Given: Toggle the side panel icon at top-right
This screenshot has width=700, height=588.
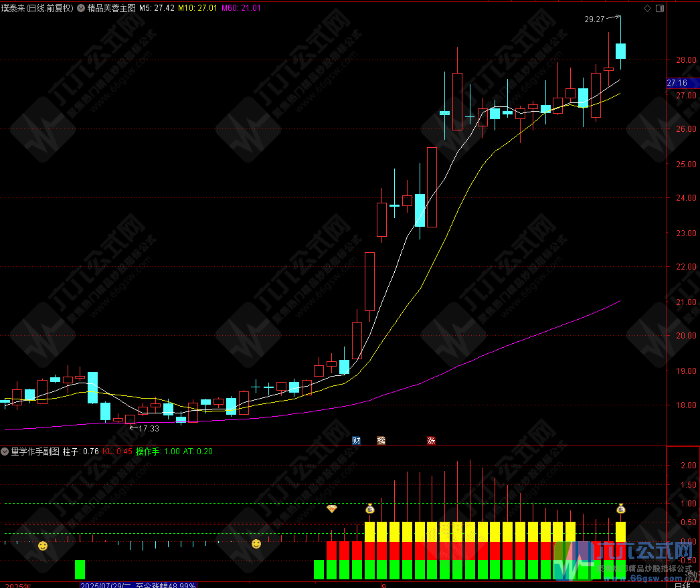Looking at the screenshot, I should click(x=661, y=9).
